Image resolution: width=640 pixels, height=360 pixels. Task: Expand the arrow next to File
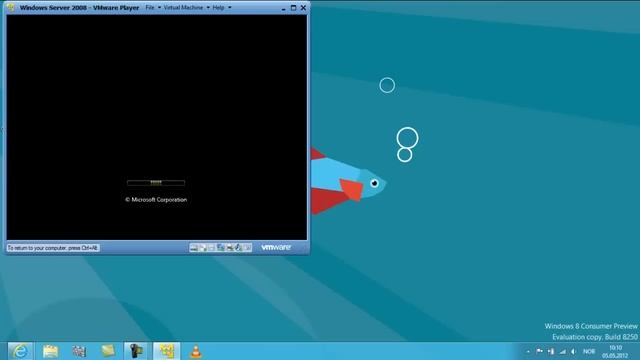click(159, 7)
